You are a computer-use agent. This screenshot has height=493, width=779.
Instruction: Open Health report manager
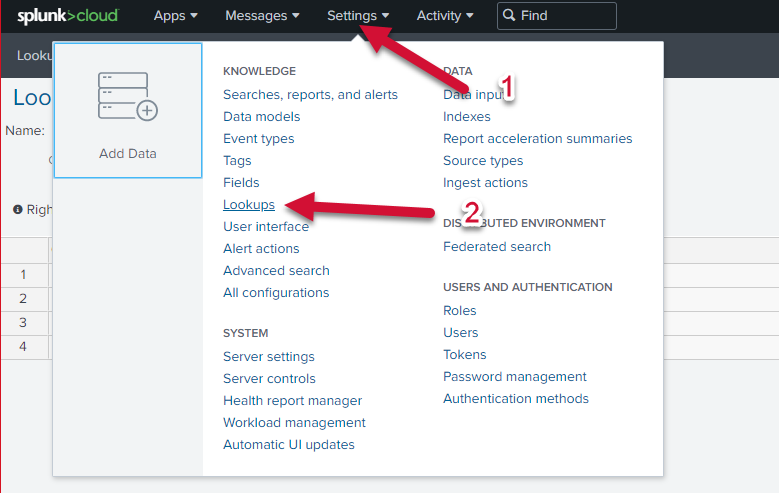(x=292, y=401)
